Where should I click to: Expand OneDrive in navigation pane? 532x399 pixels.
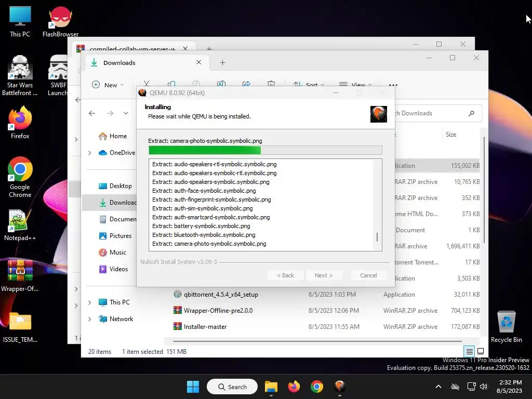[89, 153]
